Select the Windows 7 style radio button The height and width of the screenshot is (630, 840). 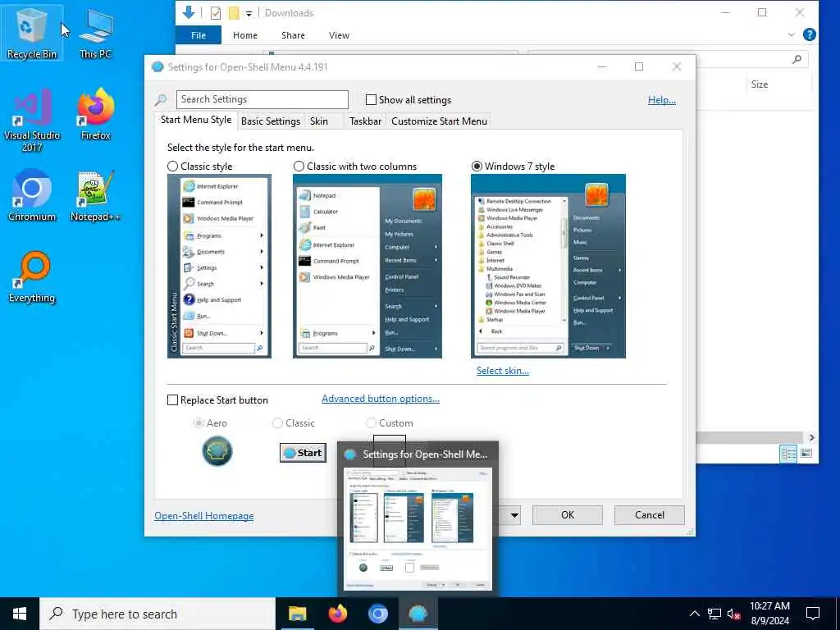point(477,167)
